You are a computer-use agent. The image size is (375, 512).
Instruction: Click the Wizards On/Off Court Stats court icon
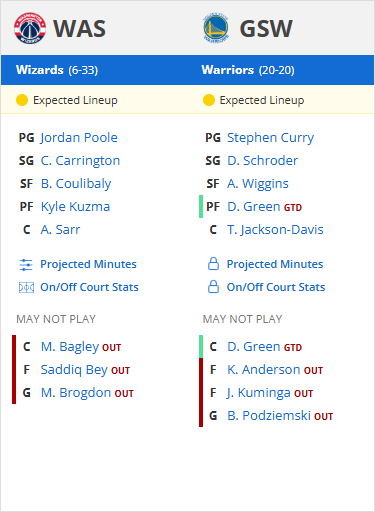pos(26,287)
